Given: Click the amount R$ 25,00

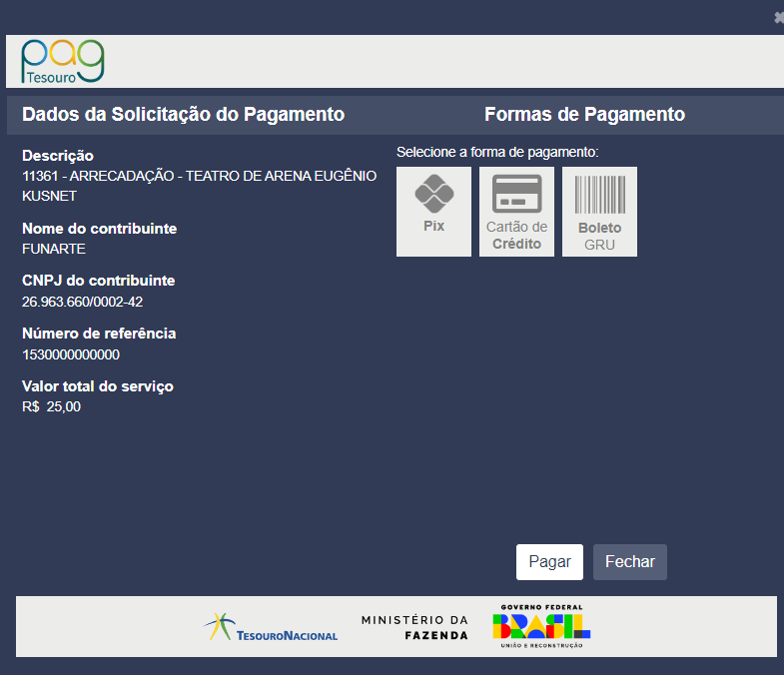Looking at the screenshot, I should tap(52, 407).
